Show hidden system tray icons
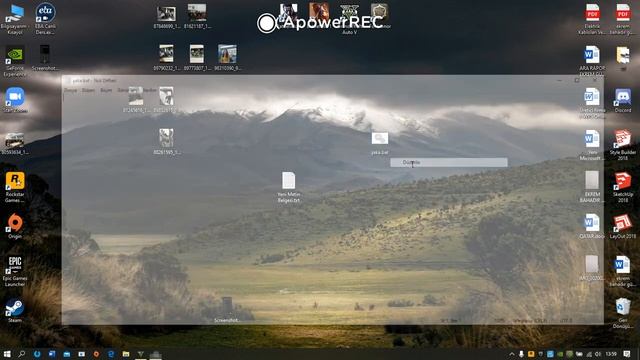This screenshot has width=640, height=360. 512,354
